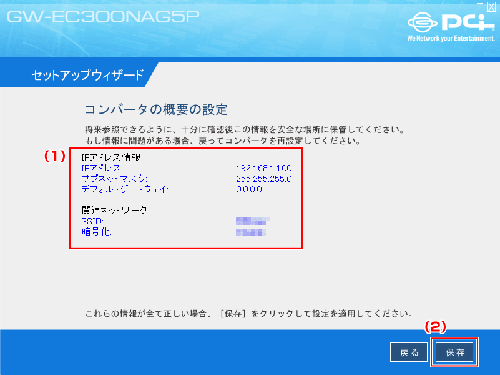Click the PCI logo

click(x=451, y=22)
